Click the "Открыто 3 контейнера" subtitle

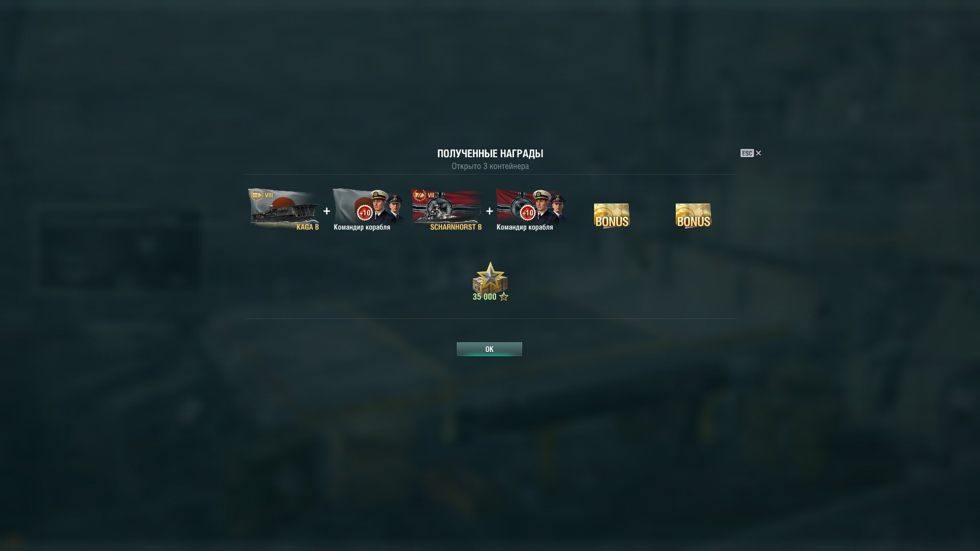[x=490, y=166]
